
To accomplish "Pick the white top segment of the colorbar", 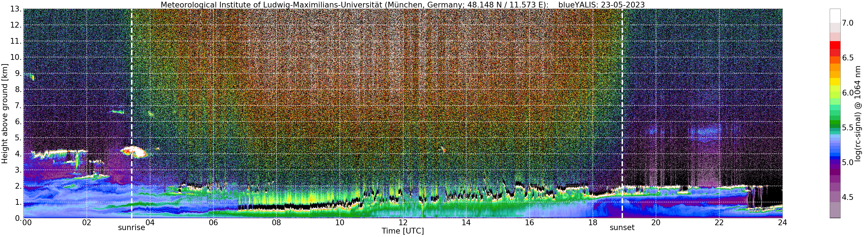I will coord(835,16).
